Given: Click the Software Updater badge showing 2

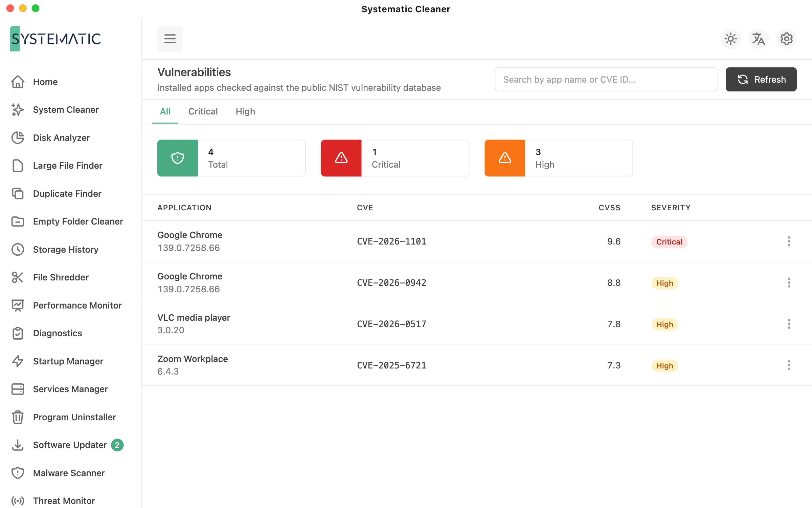Looking at the screenshot, I should [117, 445].
